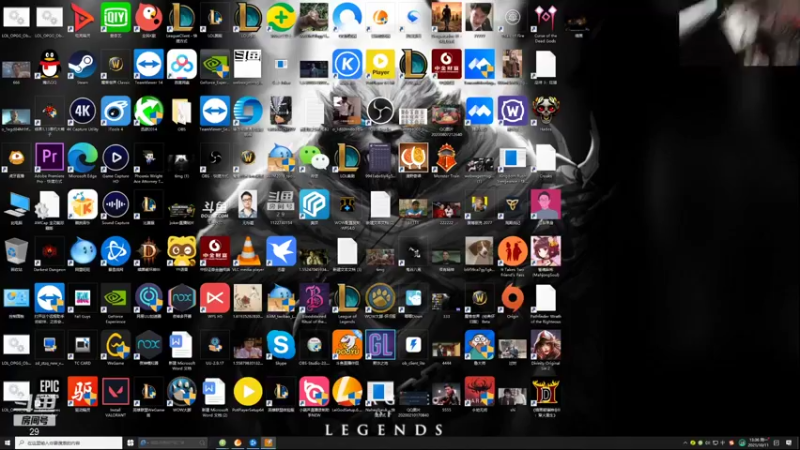Open the Recycle Bin
The width and height of the screenshot is (800, 450).
[16, 251]
